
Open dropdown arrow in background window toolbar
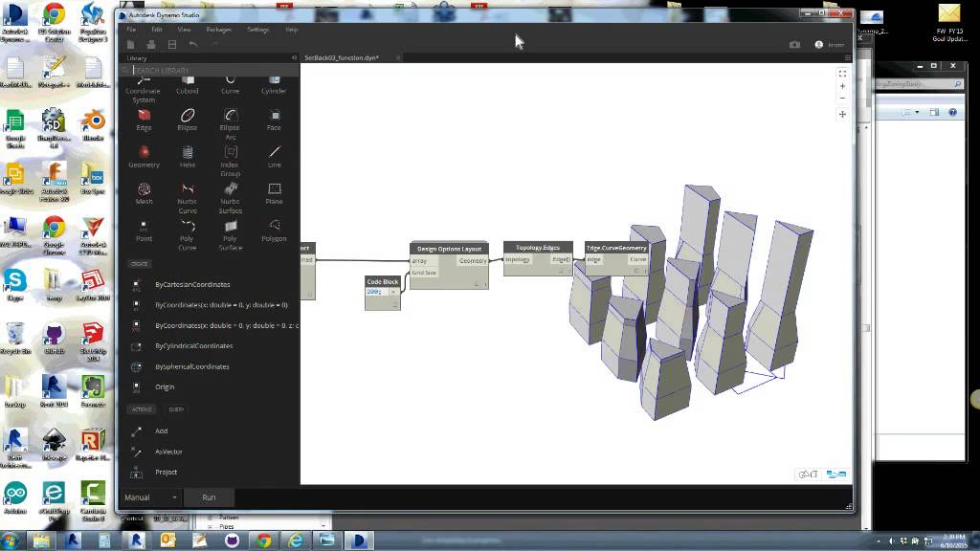coord(917,113)
